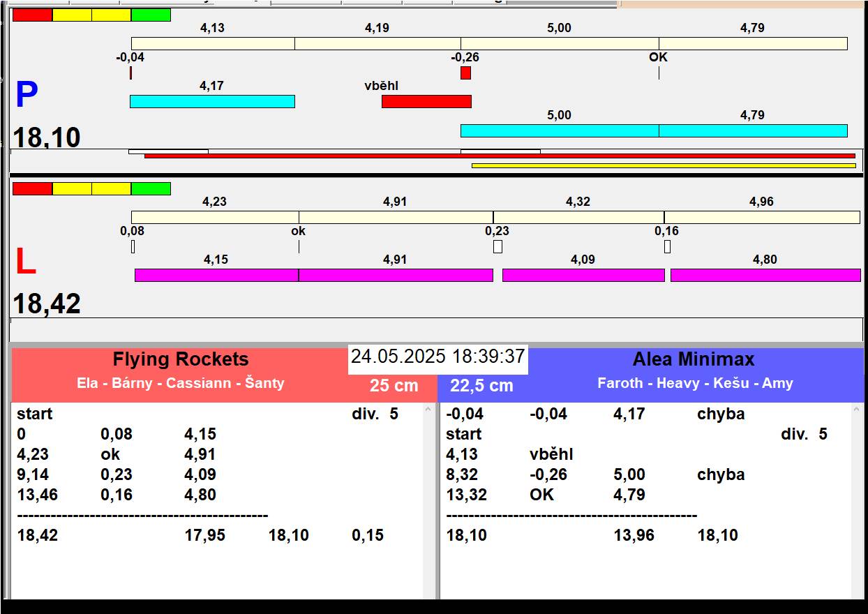Click div. 5 in Flying Rockets list
The height and width of the screenshot is (614, 868).
375,414
